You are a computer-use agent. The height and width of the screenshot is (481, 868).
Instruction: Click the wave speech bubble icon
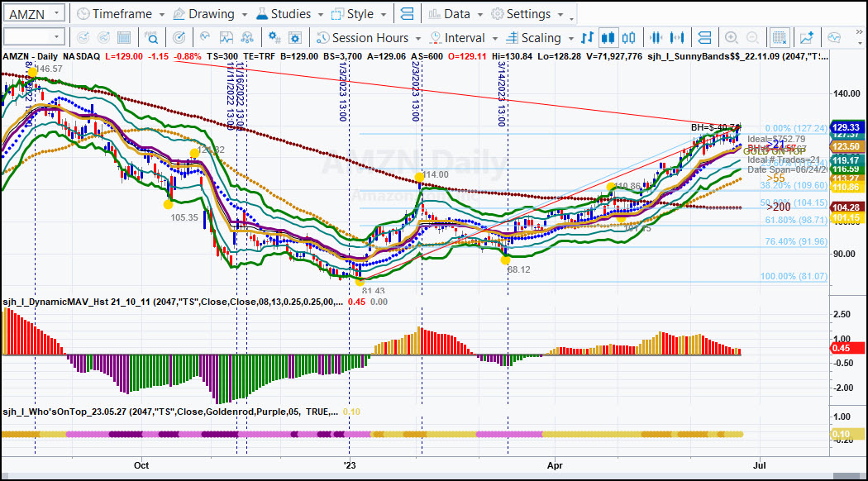(x=834, y=38)
